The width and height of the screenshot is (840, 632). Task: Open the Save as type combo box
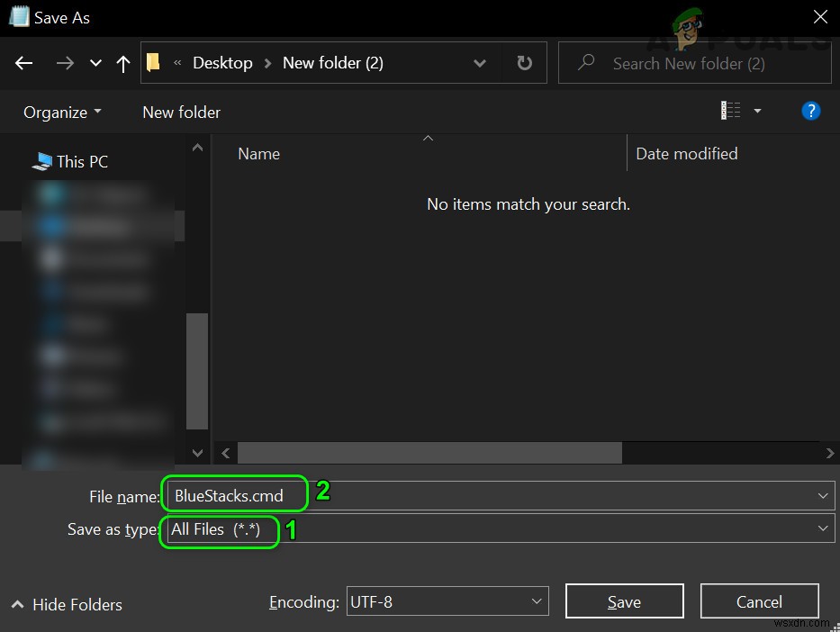(501, 528)
